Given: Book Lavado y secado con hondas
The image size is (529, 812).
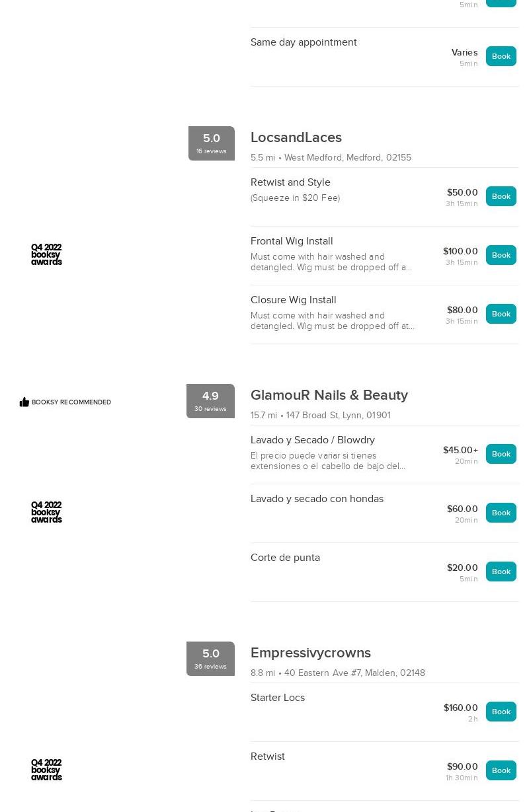Looking at the screenshot, I should click(x=501, y=513).
